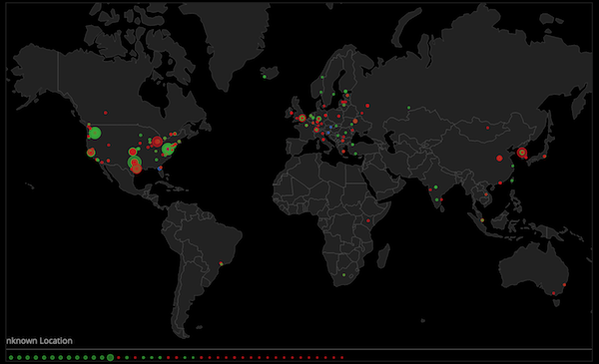The height and width of the screenshot is (364, 599).
Task: Select the red ringed marker near the Great Lakes
Action: [157, 142]
